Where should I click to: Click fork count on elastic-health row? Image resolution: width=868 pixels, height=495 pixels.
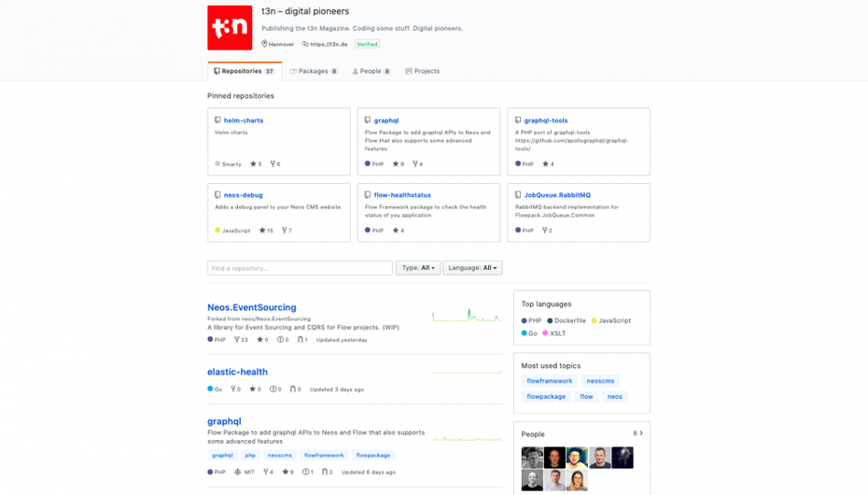(x=235, y=389)
